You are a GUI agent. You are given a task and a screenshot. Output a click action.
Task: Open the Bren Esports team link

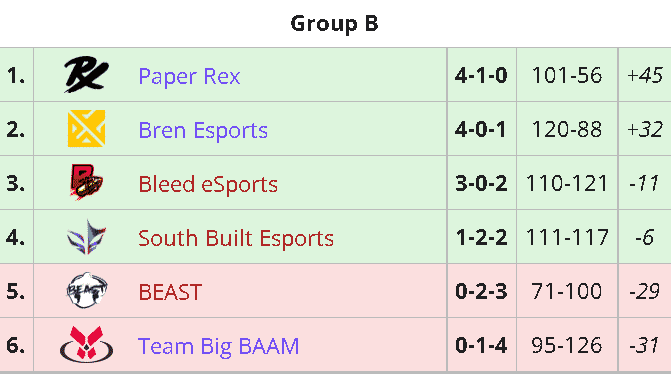[x=203, y=130]
